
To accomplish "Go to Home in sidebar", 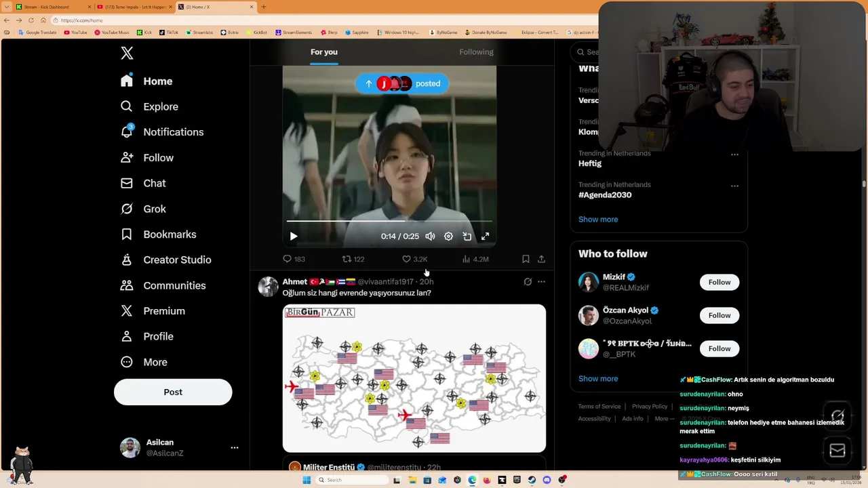I will click(147, 81).
